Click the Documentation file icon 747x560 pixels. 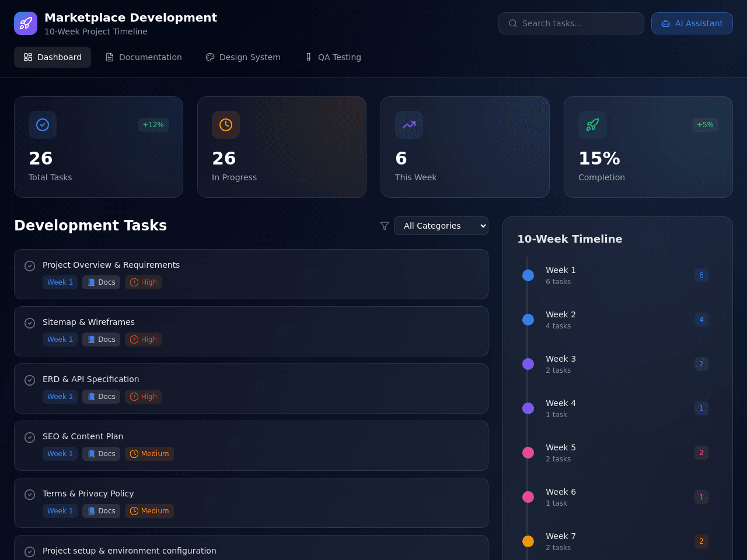(x=110, y=57)
